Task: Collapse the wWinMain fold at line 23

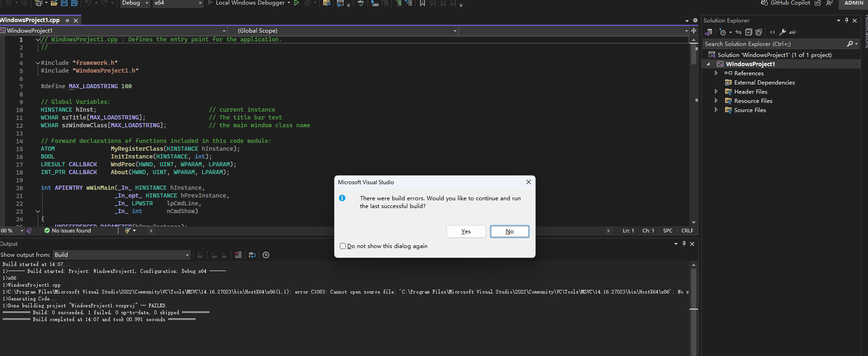Action: [38, 211]
